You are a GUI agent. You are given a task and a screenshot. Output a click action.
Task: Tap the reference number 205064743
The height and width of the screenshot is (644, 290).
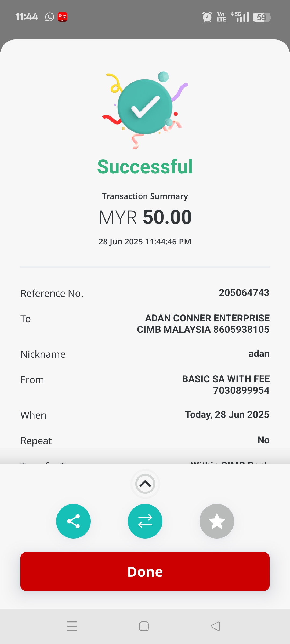click(x=244, y=293)
